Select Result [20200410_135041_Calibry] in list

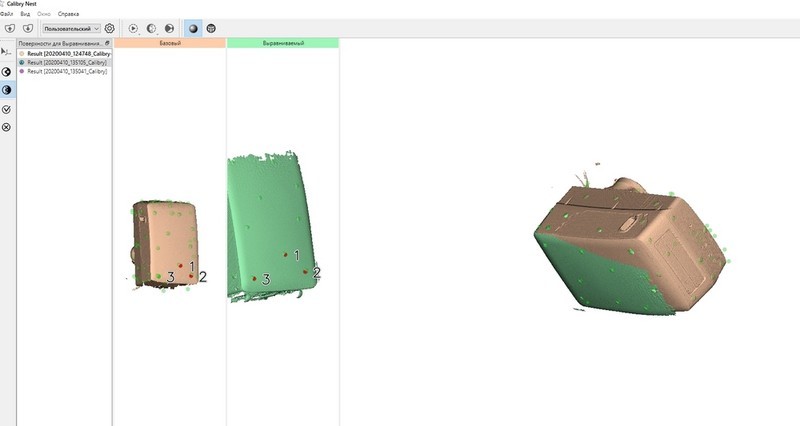point(67,72)
